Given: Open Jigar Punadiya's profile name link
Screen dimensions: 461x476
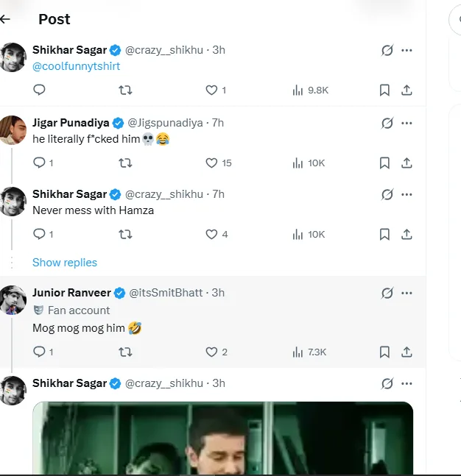Looking at the screenshot, I should [71, 122].
